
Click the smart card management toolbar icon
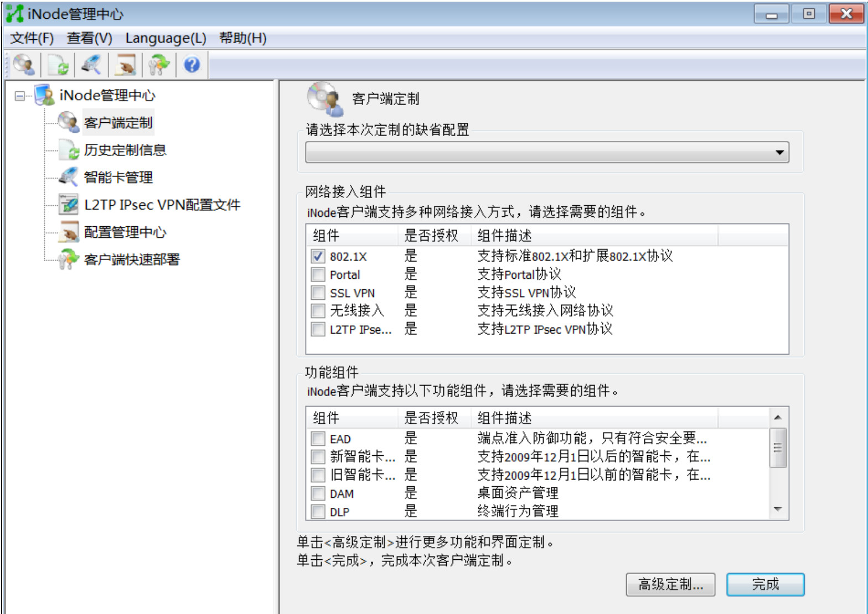[x=91, y=65]
